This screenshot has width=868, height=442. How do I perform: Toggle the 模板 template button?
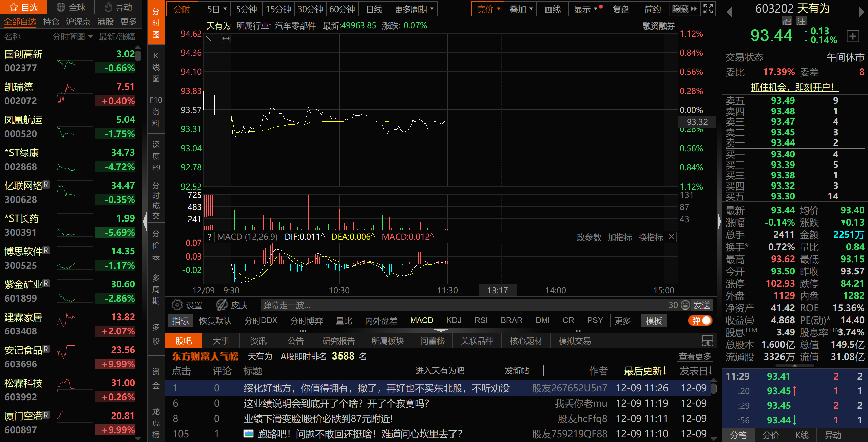click(x=654, y=321)
